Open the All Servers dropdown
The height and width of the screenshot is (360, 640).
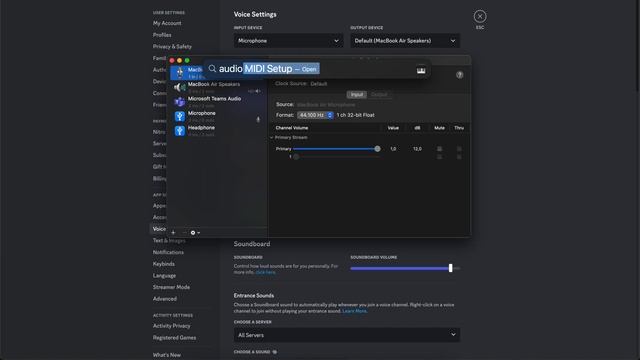[x=347, y=335]
